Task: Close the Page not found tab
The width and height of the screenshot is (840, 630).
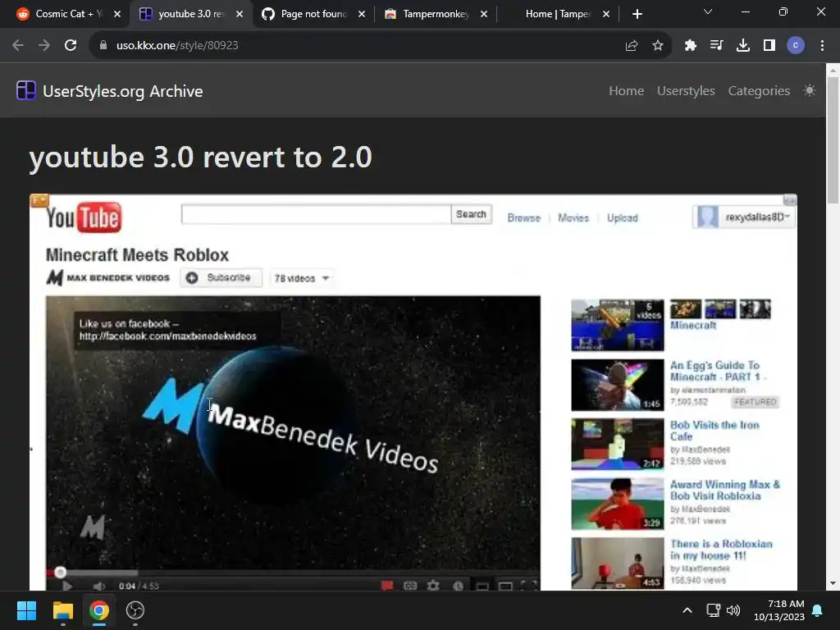Action: [362, 15]
